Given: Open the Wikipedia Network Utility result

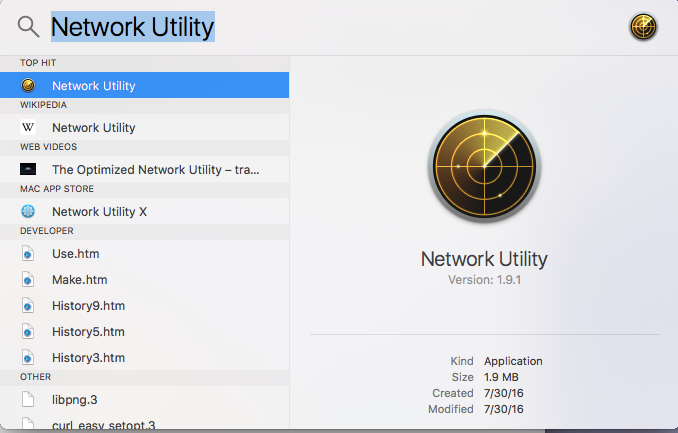Looking at the screenshot, I should point(144,127).
